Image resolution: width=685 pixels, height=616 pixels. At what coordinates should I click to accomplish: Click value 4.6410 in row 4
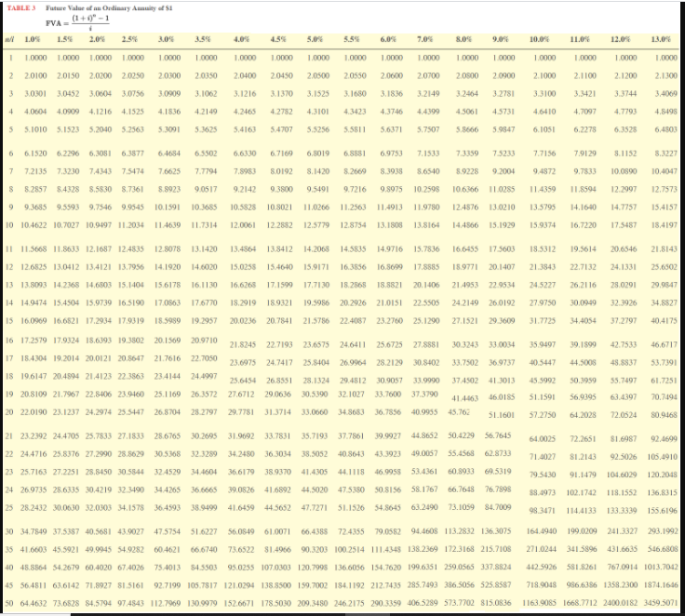tap(544, 112)
